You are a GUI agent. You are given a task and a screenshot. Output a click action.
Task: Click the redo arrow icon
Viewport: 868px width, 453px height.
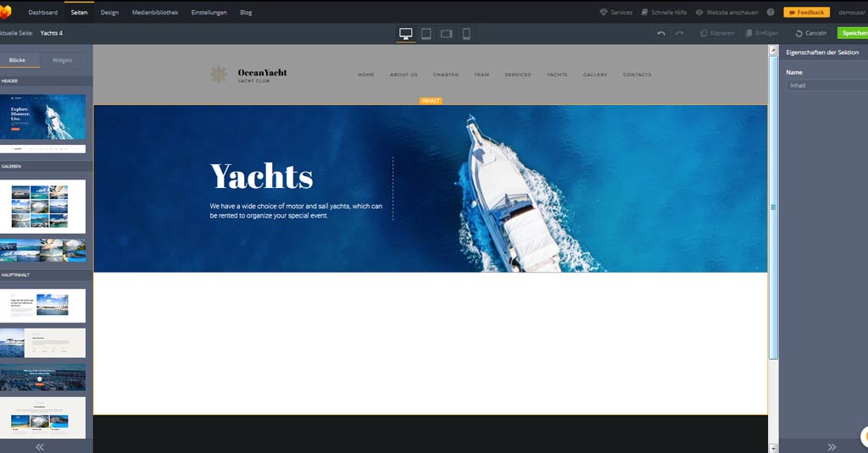click(679, 33)
